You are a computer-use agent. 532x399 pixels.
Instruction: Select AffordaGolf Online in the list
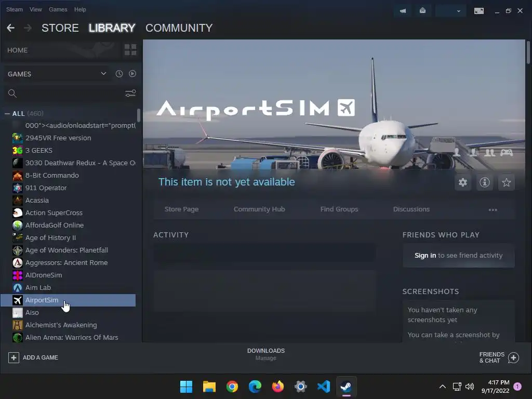[x=68, y=225]
